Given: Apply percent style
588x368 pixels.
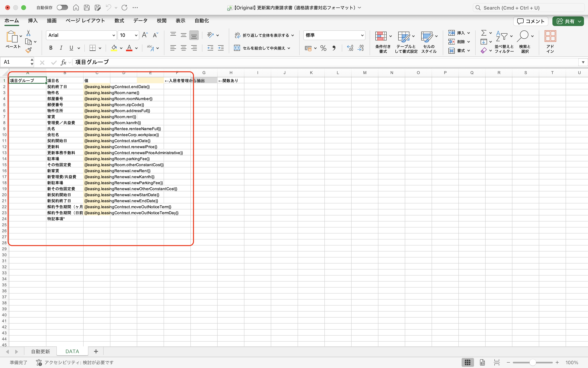Looking at the screenshot, I should point(323,48).
